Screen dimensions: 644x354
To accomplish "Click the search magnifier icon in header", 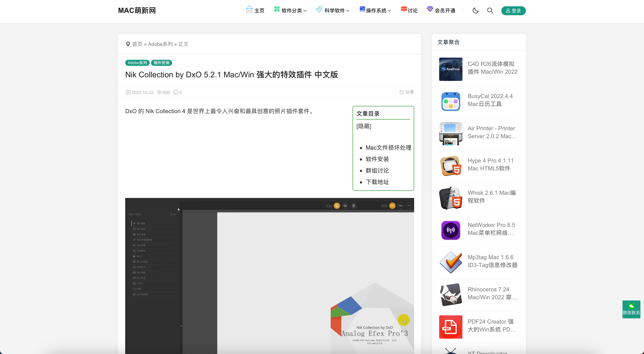I will [490, 11].
